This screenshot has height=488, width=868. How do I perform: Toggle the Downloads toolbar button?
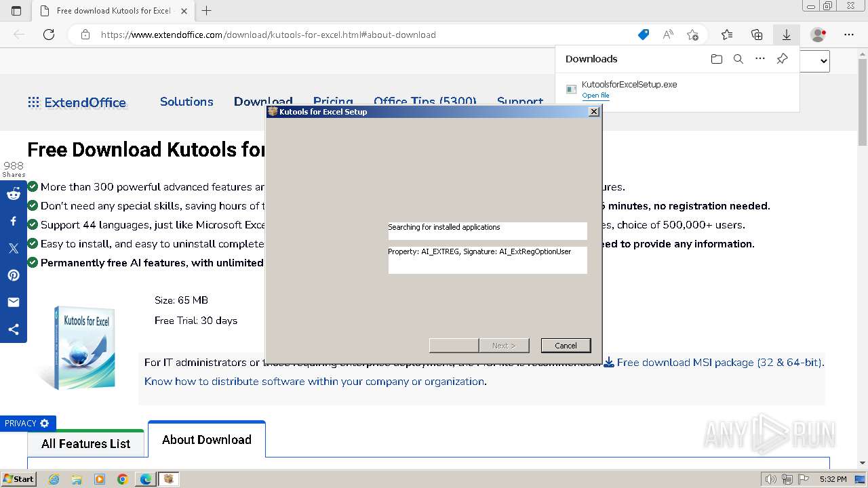(787, 35)
